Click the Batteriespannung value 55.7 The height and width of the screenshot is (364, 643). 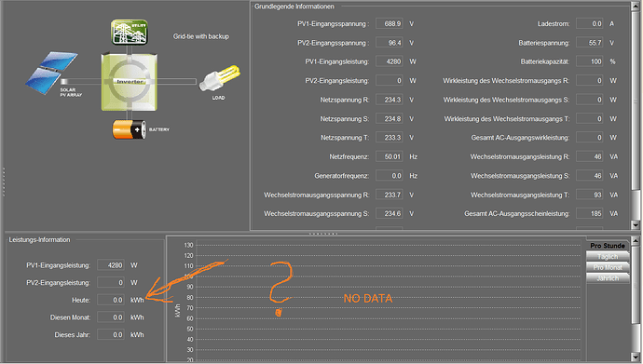tap(589, 43)
